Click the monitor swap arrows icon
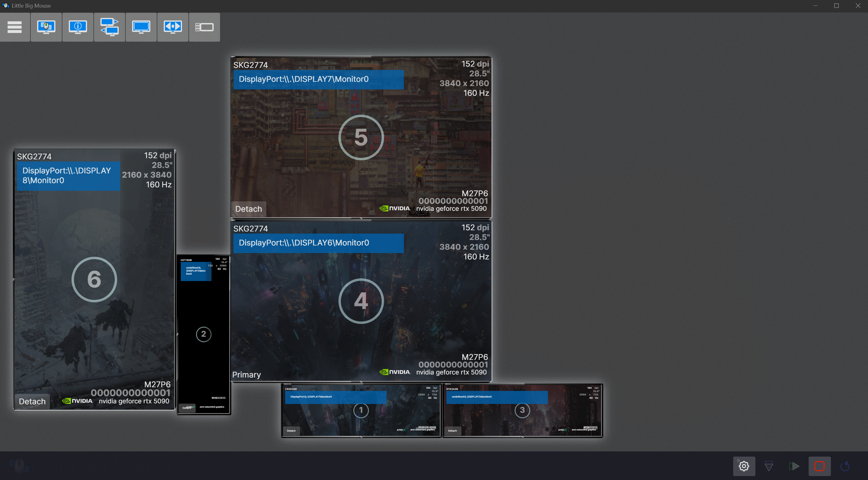The width and height of the screenshot is (868, 480). (x=110, y=27)
